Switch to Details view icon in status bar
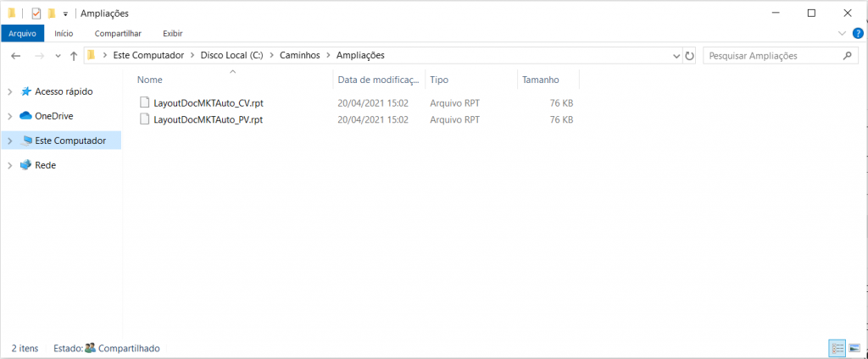This screenshot has width=868, height=359. coord(837,348)
